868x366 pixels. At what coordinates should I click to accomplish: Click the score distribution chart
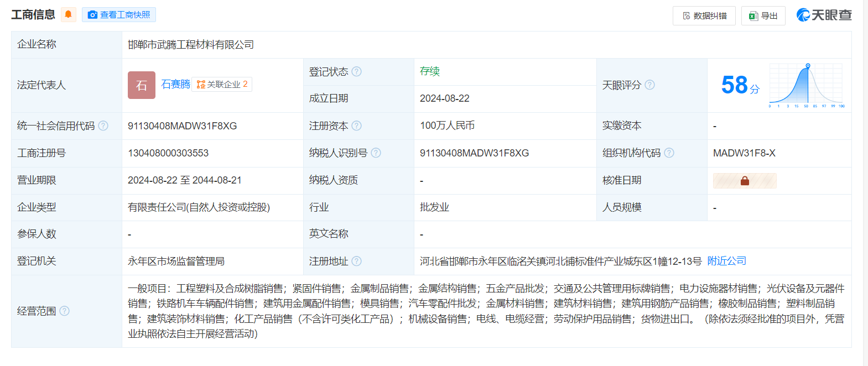[x=807, y=85]
